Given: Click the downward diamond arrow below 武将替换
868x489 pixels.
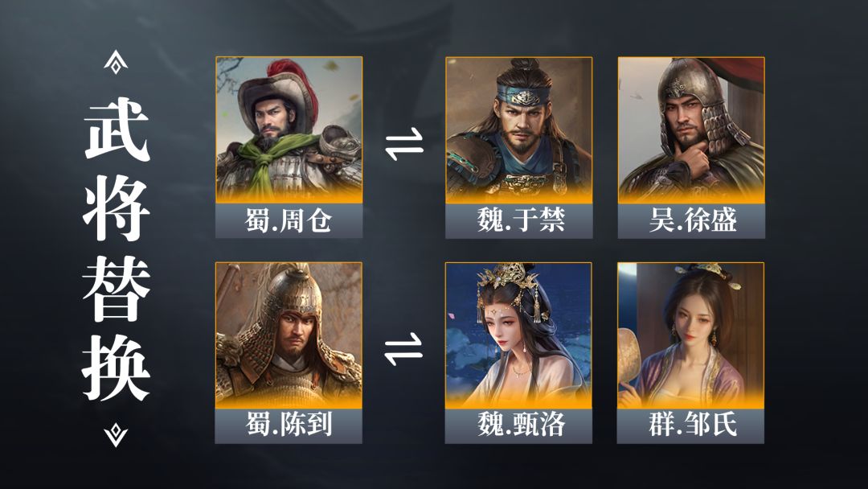Looking at the screenshot, I should [116, 435].
